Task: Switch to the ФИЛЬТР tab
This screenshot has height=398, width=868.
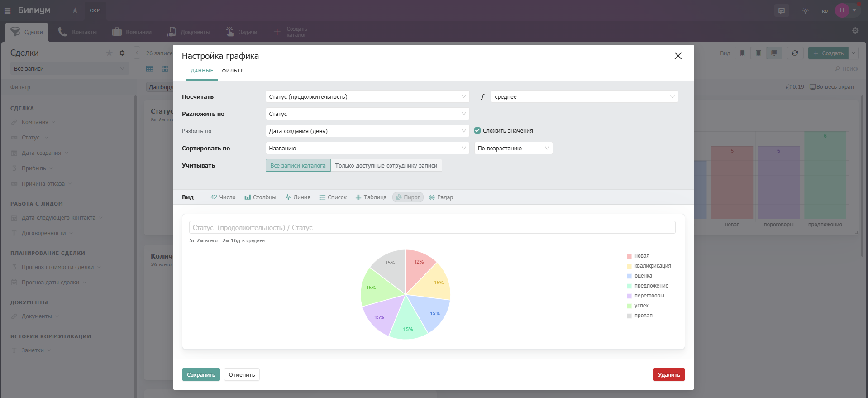Action: click(x=233, y=71)
